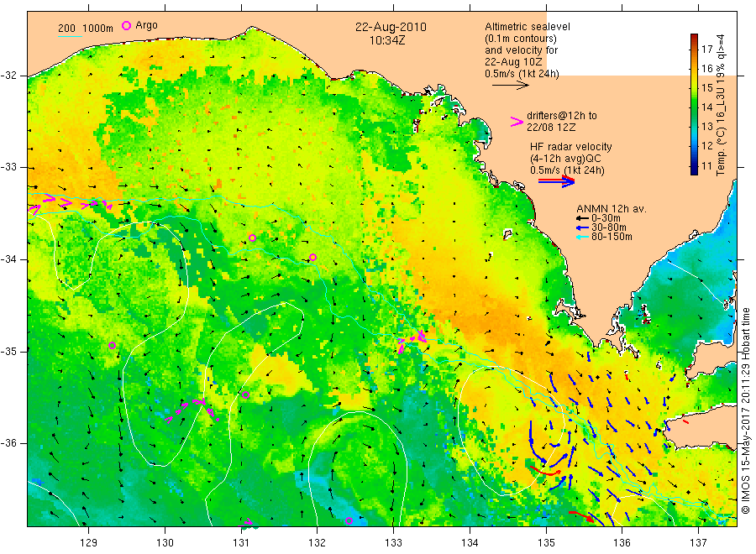The image size is (756, 554).
Task: Click the longitude axis label 133
Action: click(393, 543)
